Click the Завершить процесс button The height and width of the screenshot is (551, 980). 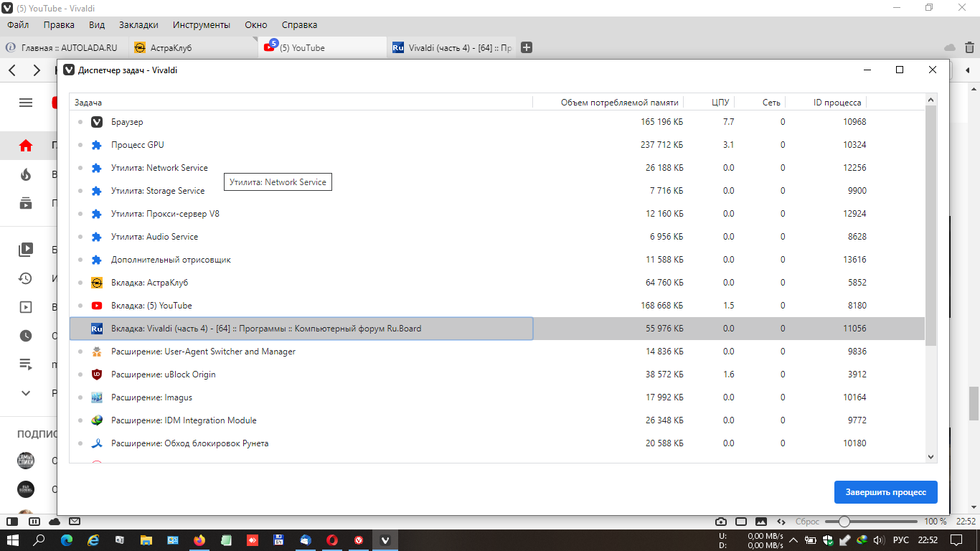pos(885,492)
